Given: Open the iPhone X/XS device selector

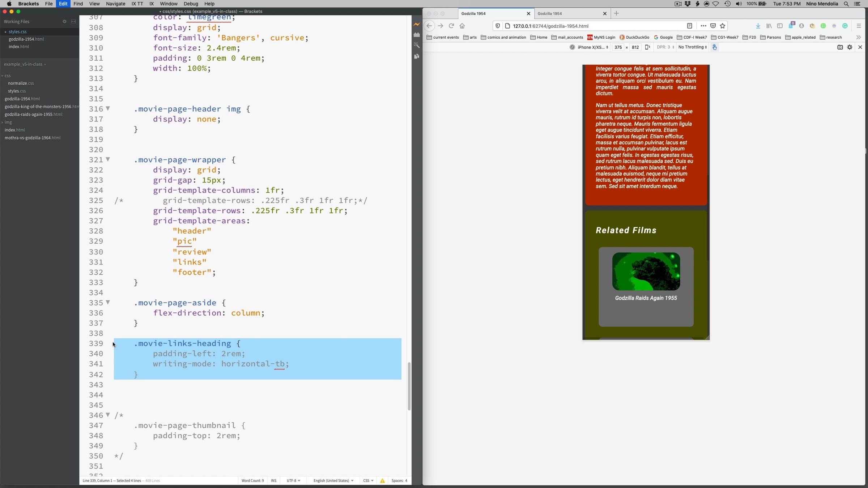Looking at the screenshot, I should (x=592, y=47).
